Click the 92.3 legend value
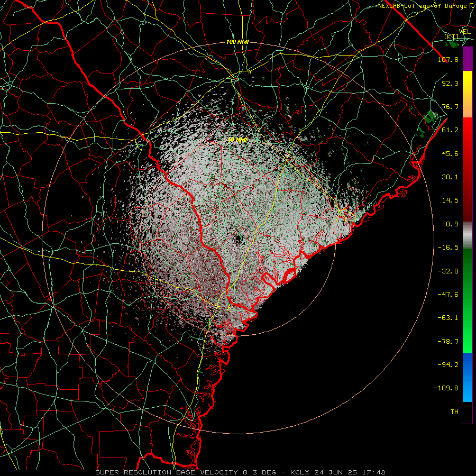 point(450,83)
